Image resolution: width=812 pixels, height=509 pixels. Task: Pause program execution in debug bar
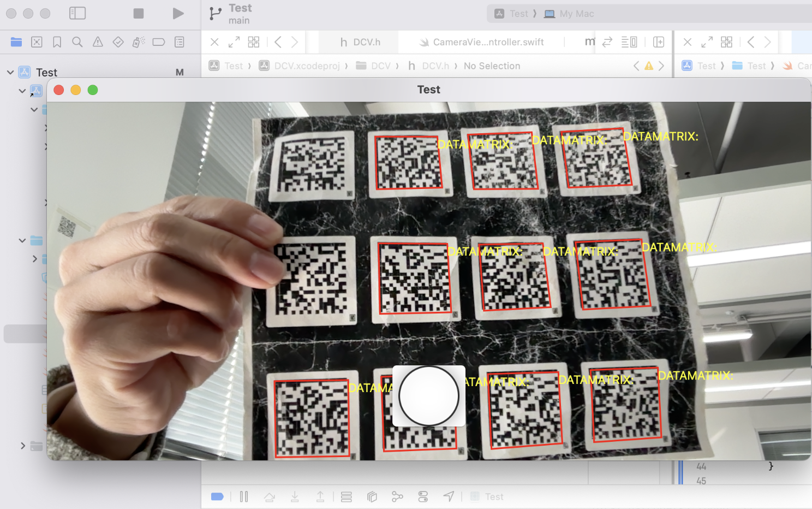pos(244,496)
